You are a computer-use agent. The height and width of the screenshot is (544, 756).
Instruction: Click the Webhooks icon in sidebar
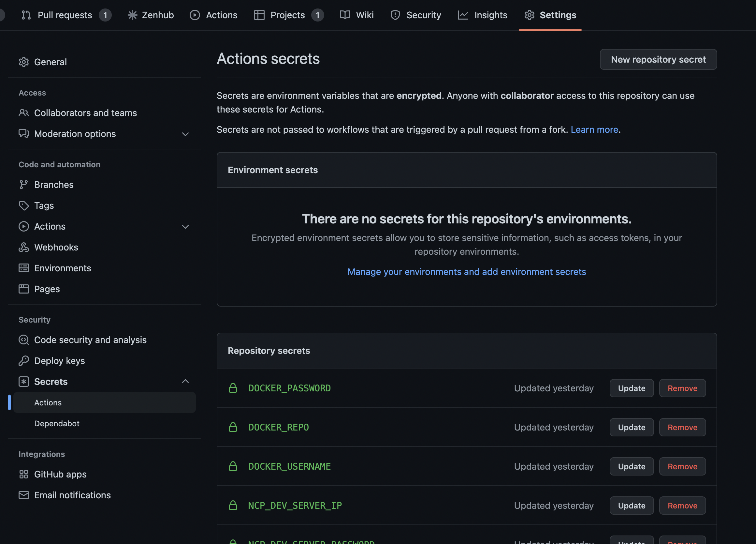pos(24,247)
